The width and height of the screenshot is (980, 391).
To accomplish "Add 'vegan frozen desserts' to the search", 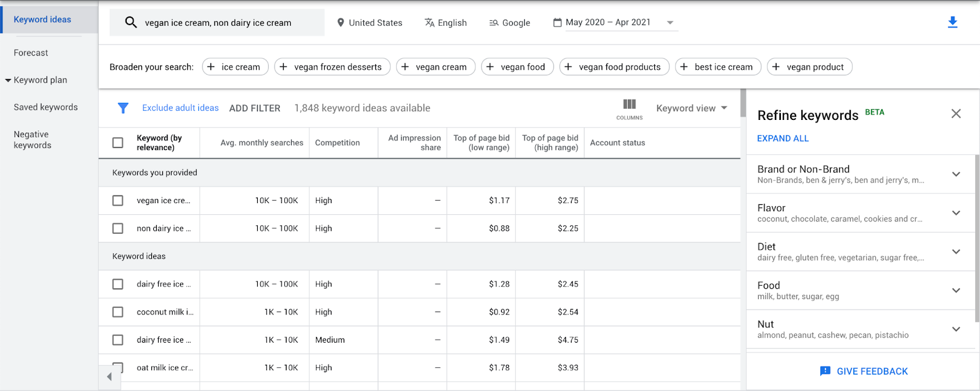I will point(333,67).
